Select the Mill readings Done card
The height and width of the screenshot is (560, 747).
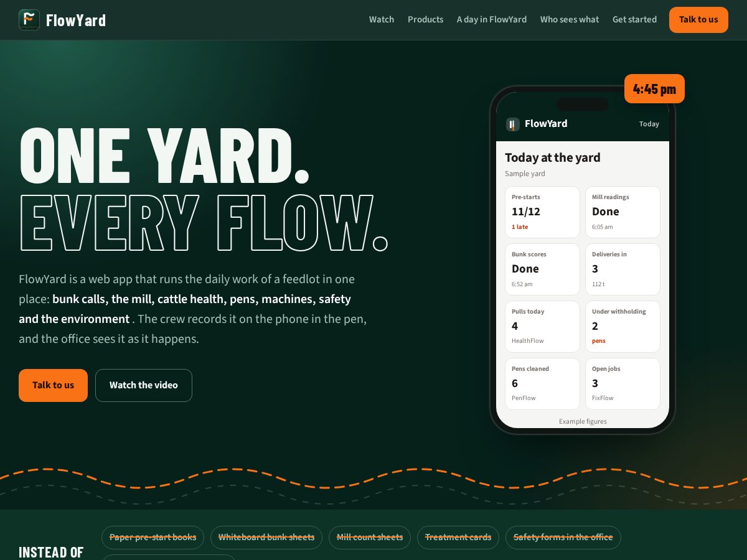[622, 212]
